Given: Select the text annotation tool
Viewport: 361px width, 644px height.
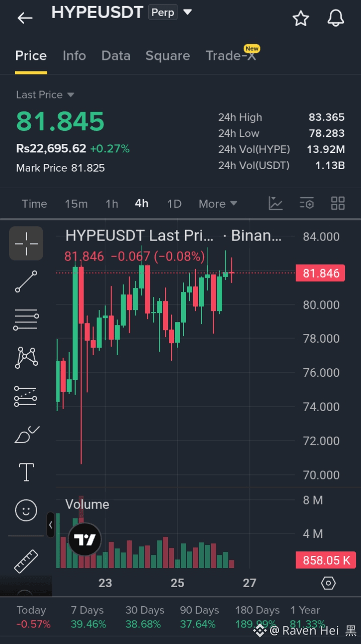Looking at the screenshot, I should coord(26,472).
